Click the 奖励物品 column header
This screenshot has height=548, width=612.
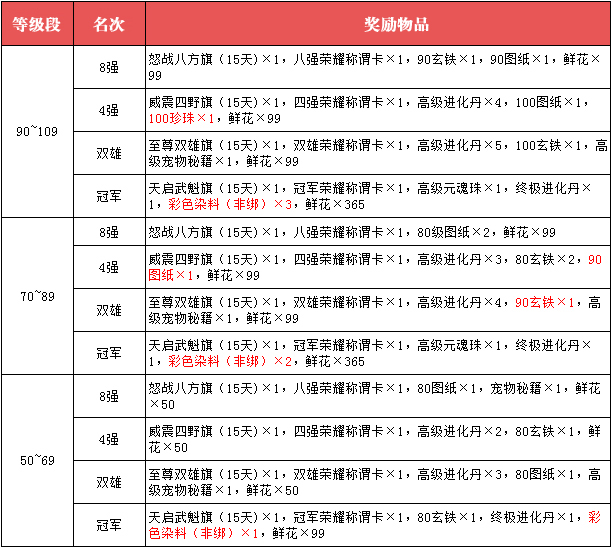coord(377,24)
